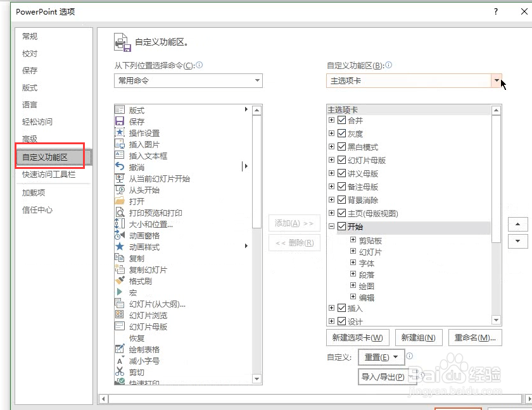Screen dimensions: 532x410
Task: Collapse the 开始 tree node
Action: click(x=331, y=226)
